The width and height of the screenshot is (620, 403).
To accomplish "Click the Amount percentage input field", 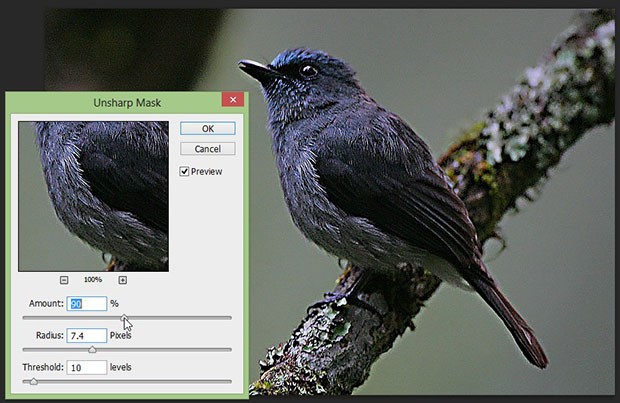I will pos(87,303).
